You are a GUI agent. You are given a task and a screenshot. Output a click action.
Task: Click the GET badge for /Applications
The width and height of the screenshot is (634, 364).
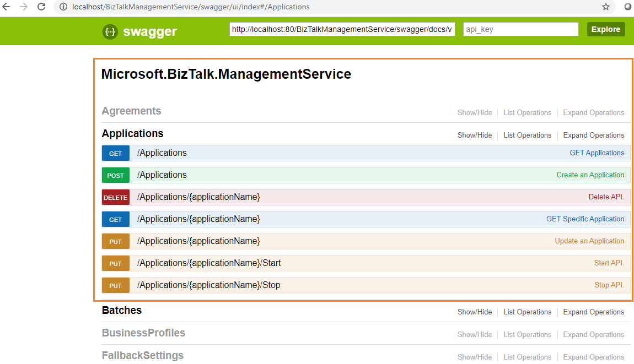tap(116, 154)
